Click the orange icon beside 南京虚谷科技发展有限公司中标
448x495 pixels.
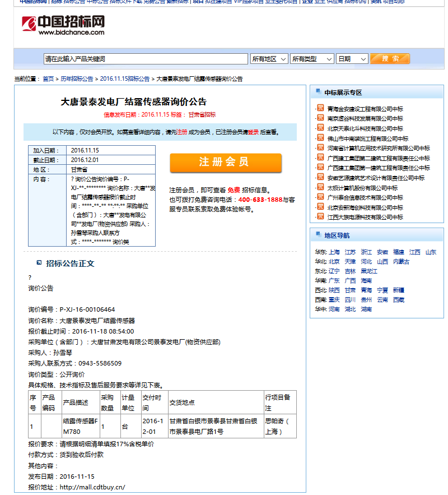pyautogui.click(x=320, y=118)
